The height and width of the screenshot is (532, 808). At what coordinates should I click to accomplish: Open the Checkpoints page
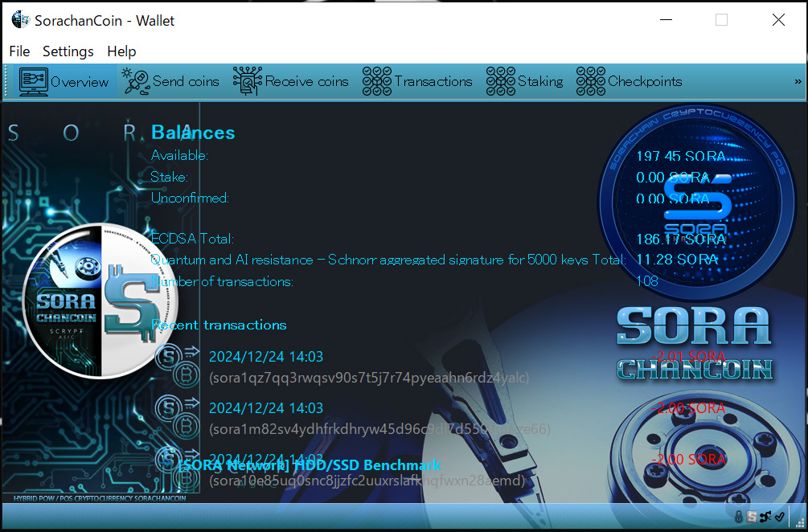[630, 81]
